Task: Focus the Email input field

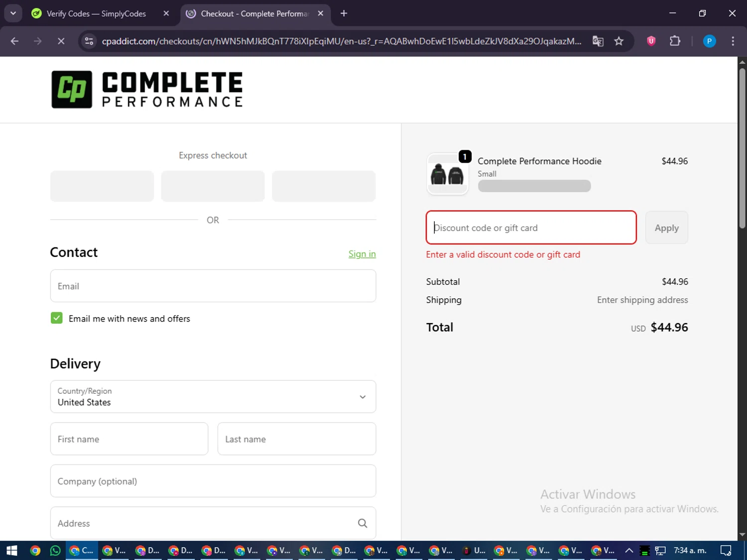Action: tap(213, 286)
